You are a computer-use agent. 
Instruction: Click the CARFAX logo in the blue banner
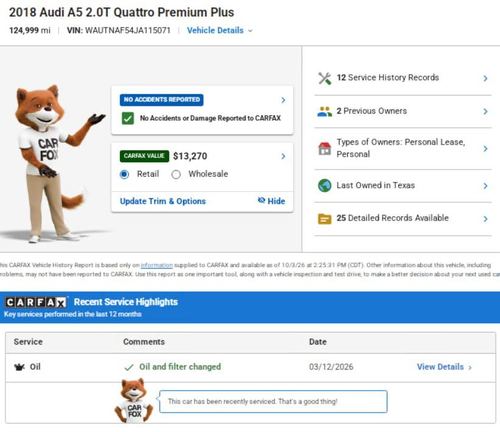pos(36,302)
